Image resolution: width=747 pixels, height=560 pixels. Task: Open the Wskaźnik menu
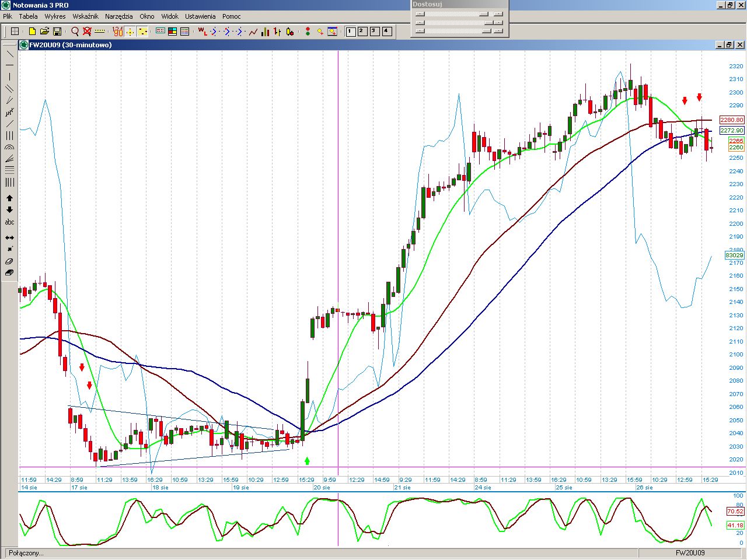(85, 16)
